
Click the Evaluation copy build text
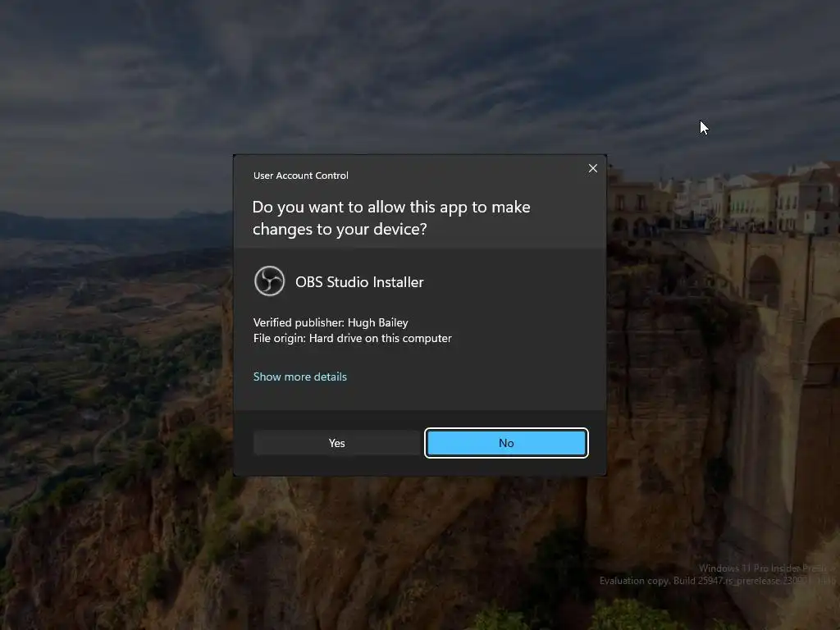tap(717, 581)
